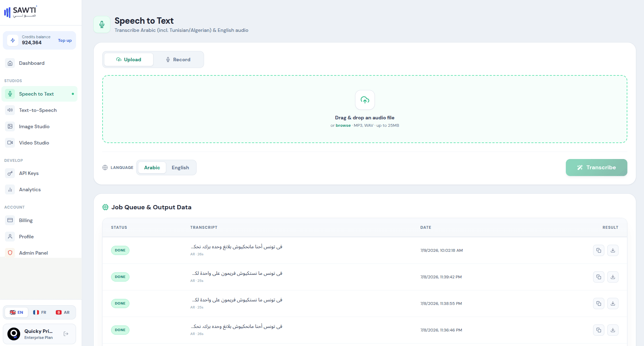
Task: Open the Quicky Pri... account card
Action: (39, 334)
